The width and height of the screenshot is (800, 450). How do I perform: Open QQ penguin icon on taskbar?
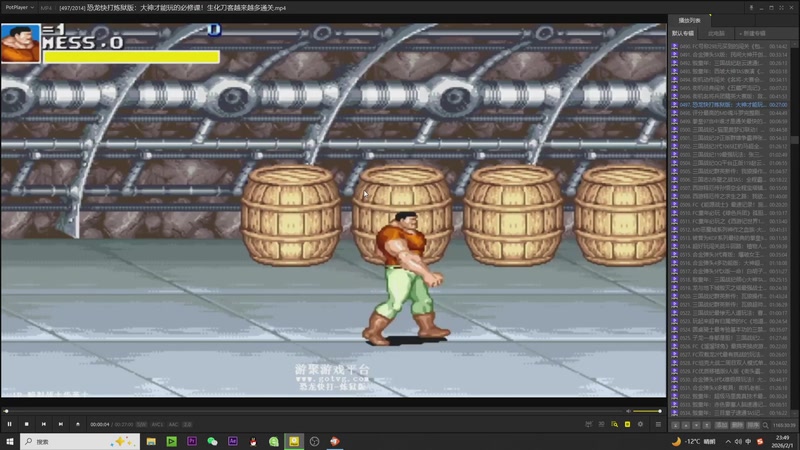(253, 441)
